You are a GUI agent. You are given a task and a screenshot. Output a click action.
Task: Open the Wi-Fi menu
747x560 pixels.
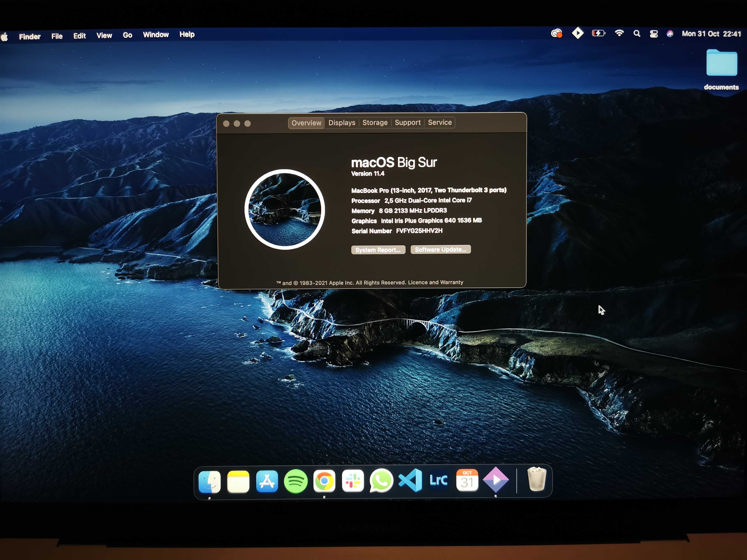click(619, 33)
